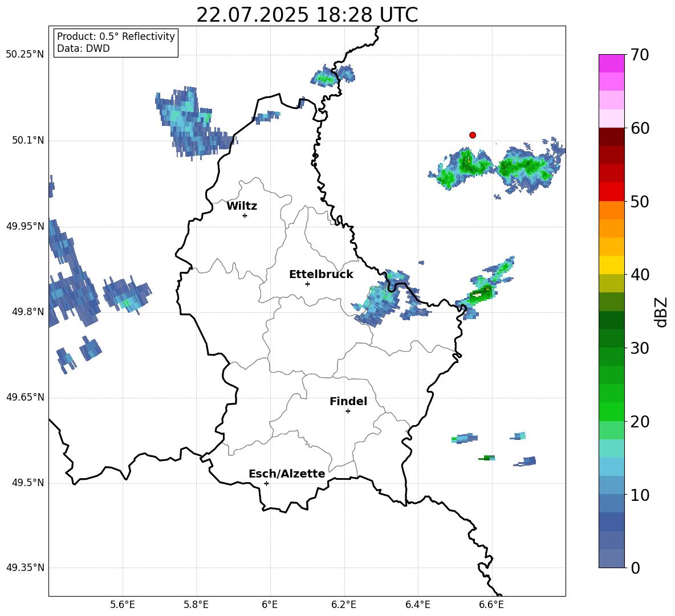Click the Ettelbruck label
The width and height of the screenshot is (675, 616).
pyautogui.click(x=321, y=275)
